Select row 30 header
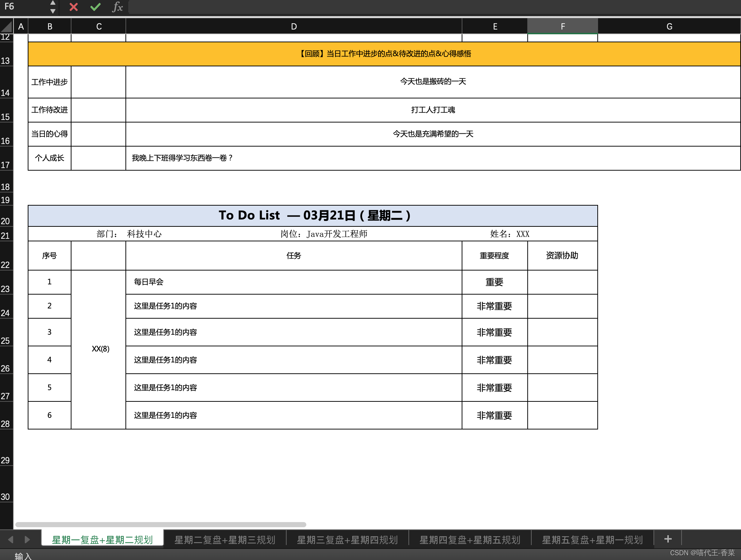 click(x=7, y=484)
